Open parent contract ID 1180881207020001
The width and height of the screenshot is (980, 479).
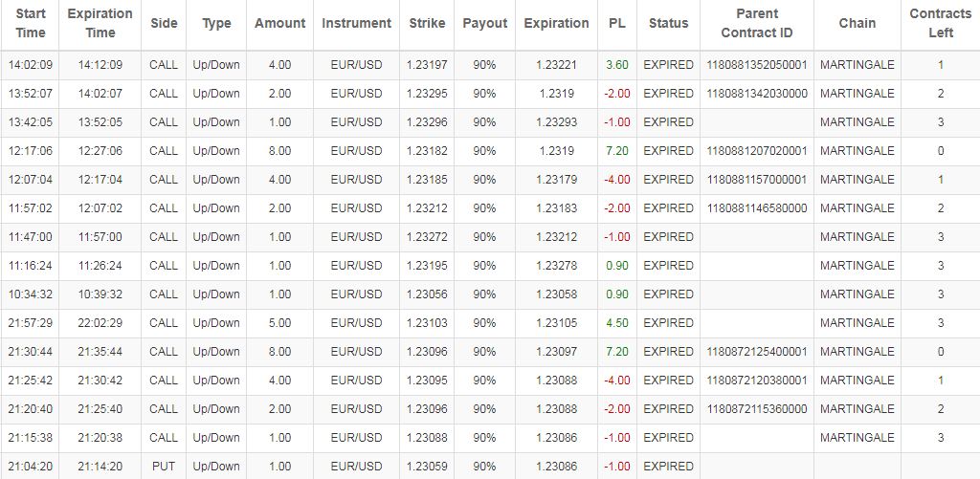tap(756, 151)
